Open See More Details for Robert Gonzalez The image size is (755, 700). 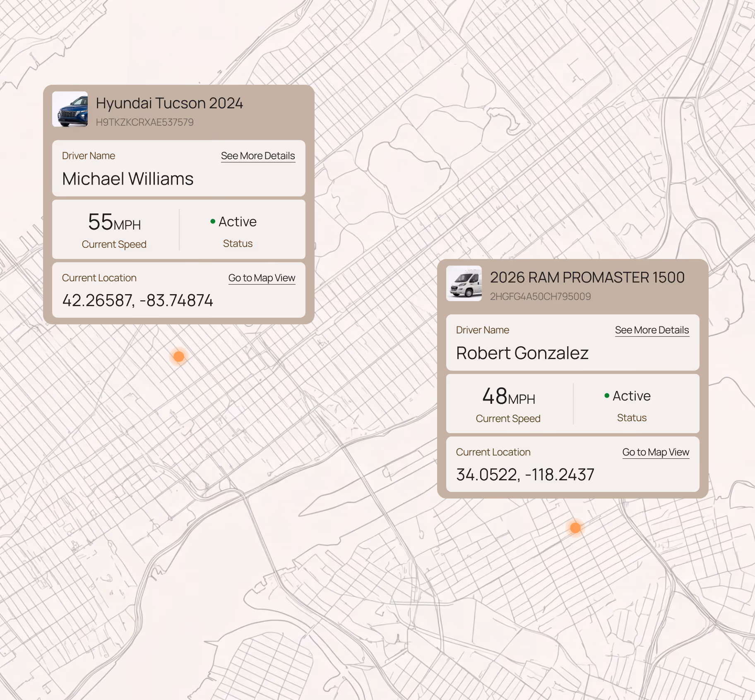pos(652,330)
